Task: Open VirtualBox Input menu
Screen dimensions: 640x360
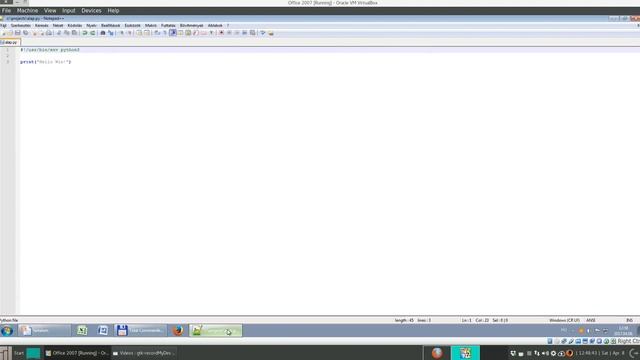Action: tap(69, 11)
